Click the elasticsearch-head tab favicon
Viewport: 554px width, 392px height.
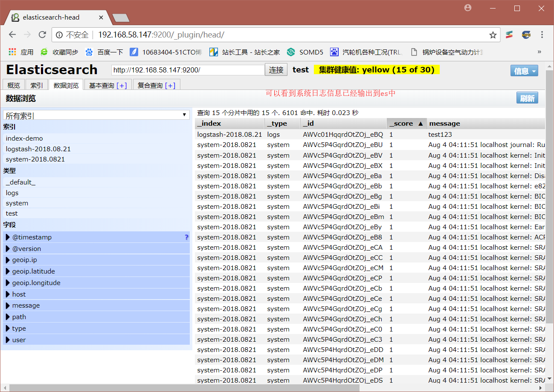(x=15, y=17)
